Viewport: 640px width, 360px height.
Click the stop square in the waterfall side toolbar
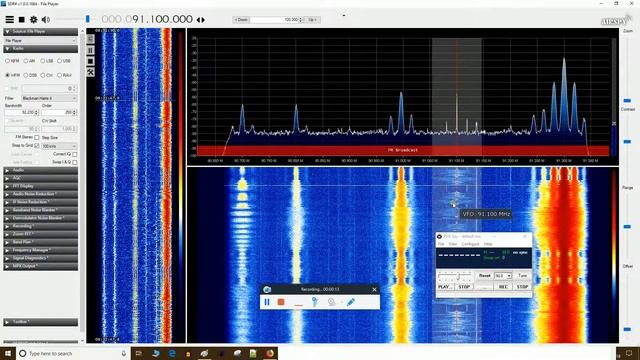91,61
